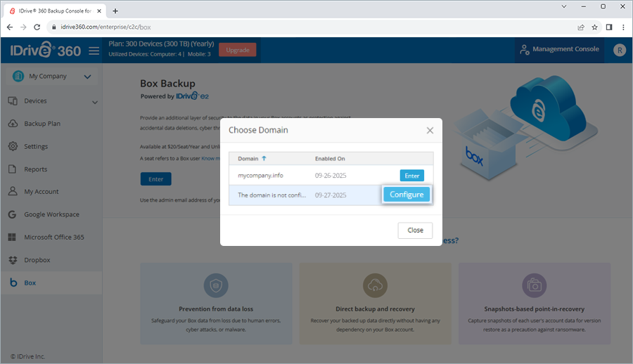
Task: Click the site lock icon in address bar
Action: (x=53, y=27)
